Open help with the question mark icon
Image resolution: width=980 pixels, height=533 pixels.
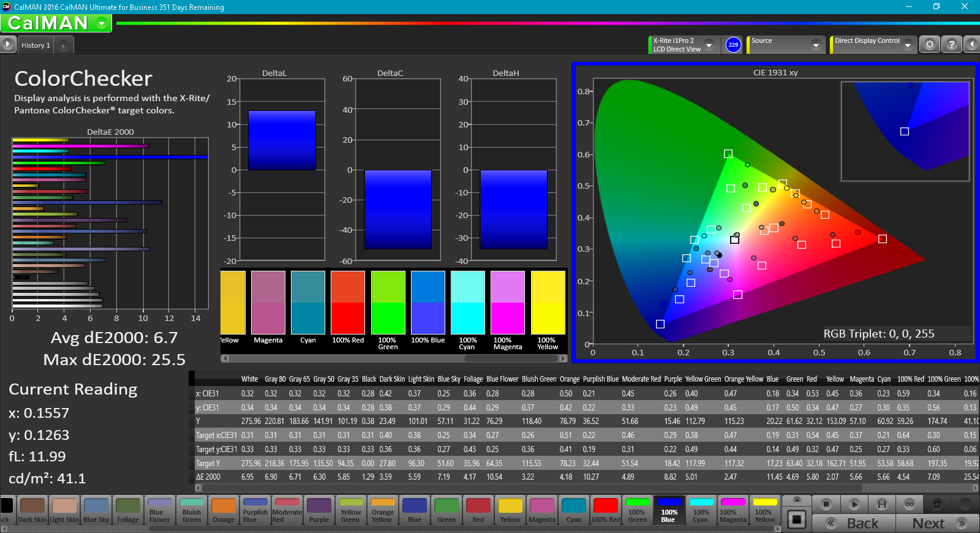click(x=951, y=45)
